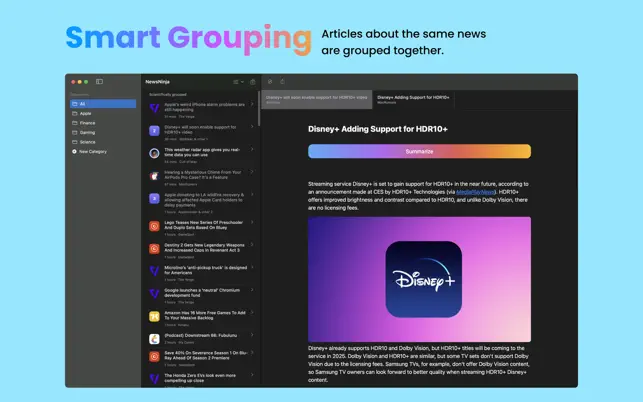Screen dimensions: 643x402
Task: Open the list view options dropdown
Action: 238,82
